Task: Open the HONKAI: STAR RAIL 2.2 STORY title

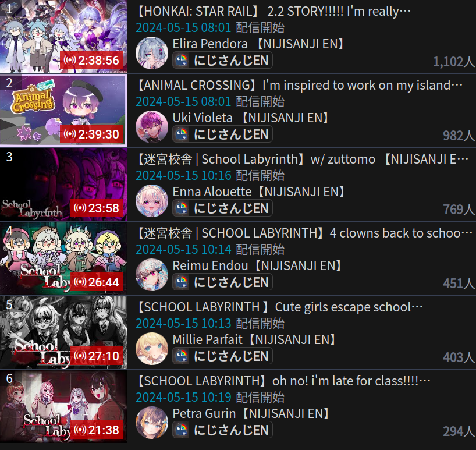Action: (273, 11)
